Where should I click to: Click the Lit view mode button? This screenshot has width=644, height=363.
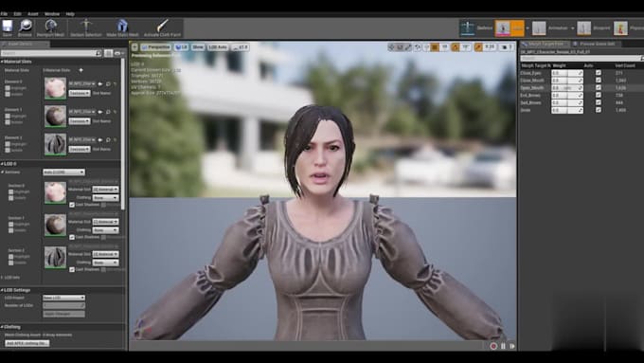181,47
